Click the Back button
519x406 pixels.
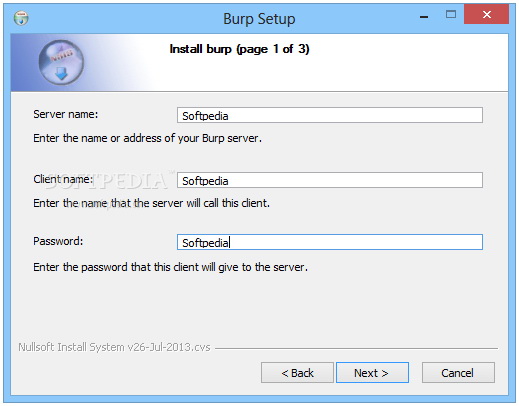tap(297, 373)
